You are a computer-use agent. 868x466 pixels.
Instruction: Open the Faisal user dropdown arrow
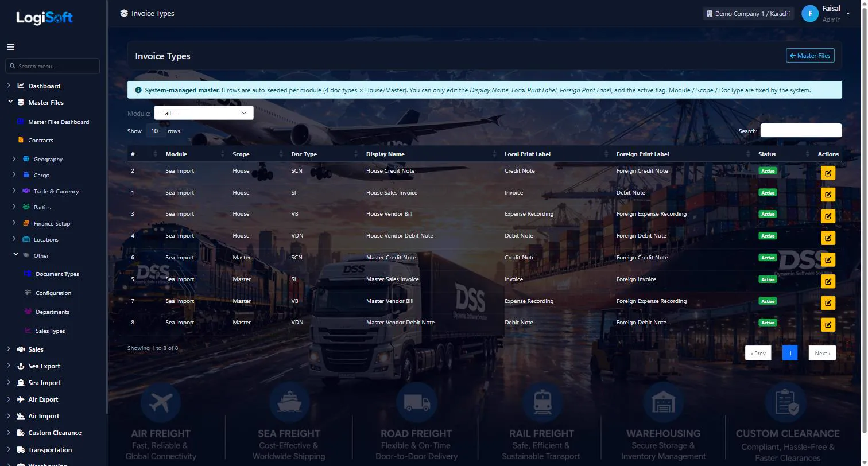tap(848, 14)
